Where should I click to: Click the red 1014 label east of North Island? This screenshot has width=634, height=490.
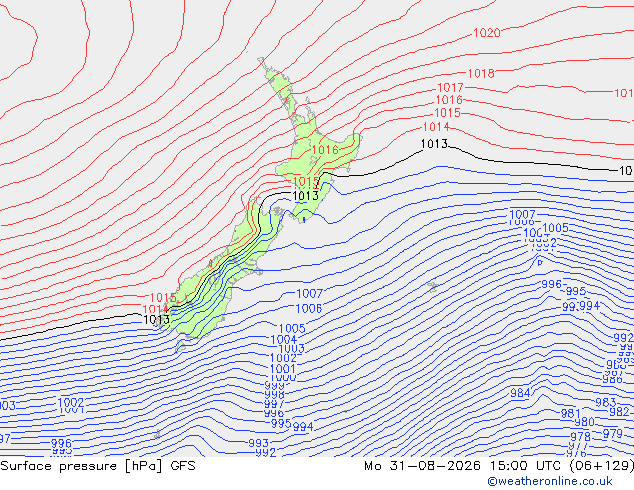point(436,127)
